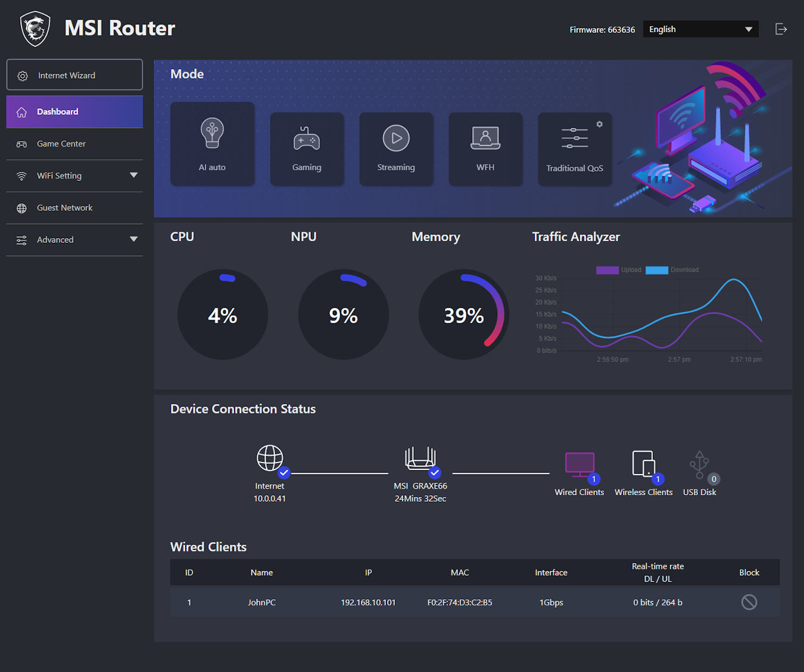This screenshot has height=672, width=804.
Task: Click the Game Center gamepad icon
Action: (21, 144)
